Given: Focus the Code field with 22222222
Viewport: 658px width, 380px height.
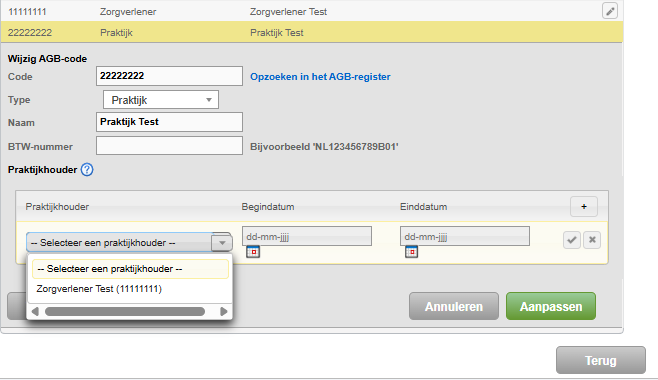Looking at the screenshot, I should 169,76.
